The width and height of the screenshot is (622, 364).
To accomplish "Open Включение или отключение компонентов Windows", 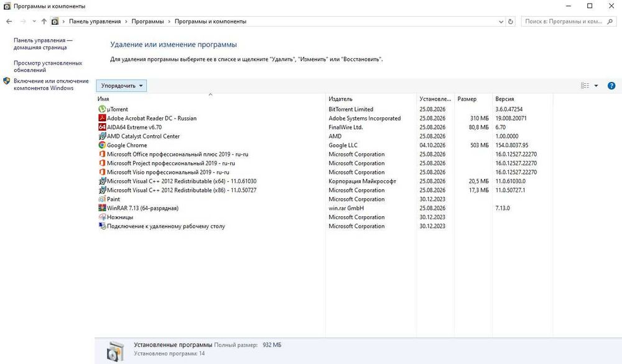I will (51, 84).
